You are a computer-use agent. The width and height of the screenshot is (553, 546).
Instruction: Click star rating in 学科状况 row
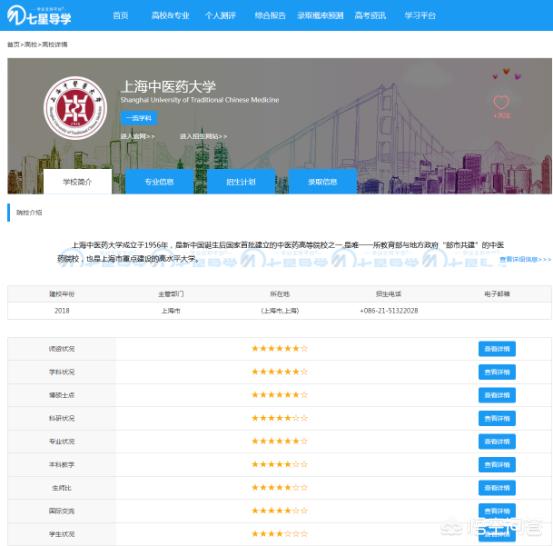point(279,372)
